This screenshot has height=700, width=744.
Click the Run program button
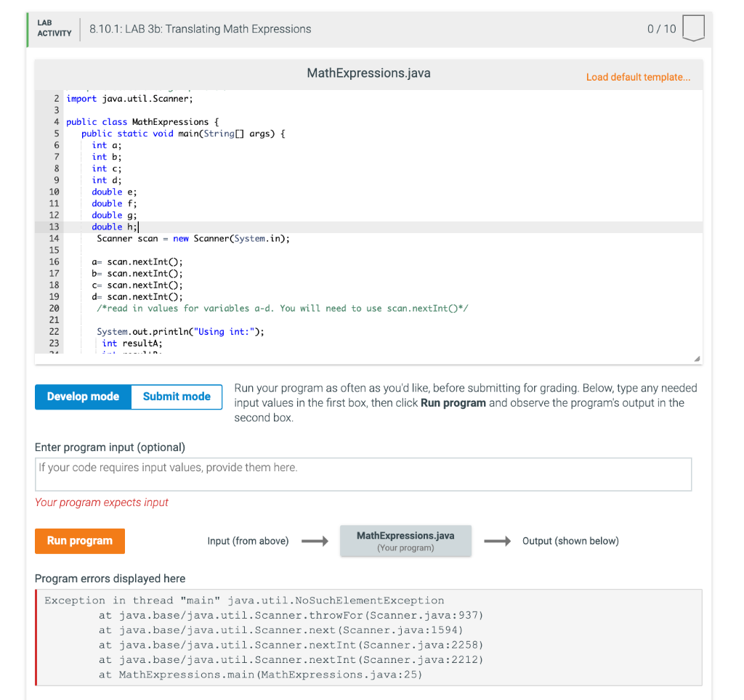click(79, 540)
